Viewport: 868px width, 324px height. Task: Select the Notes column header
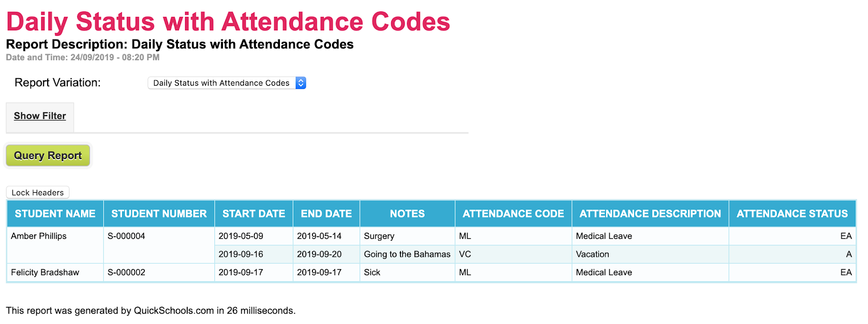(x=407, y=214)
